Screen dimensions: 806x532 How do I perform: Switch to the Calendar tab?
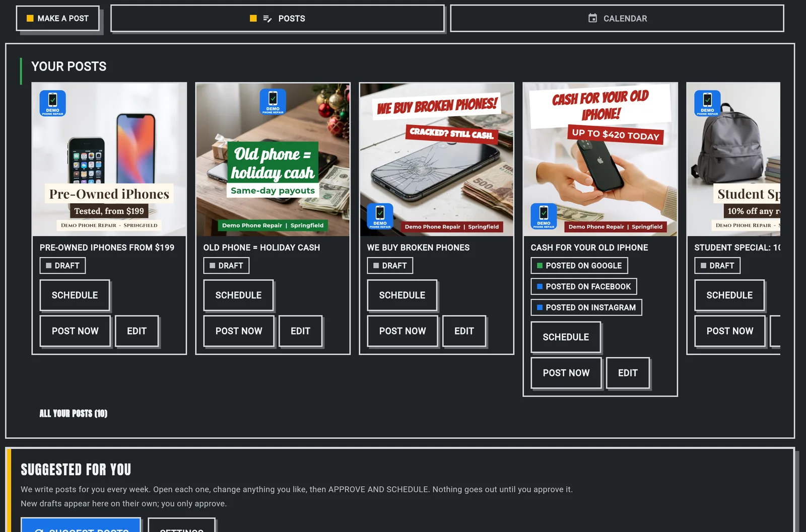pyautogui.click(x=617, y=19)
